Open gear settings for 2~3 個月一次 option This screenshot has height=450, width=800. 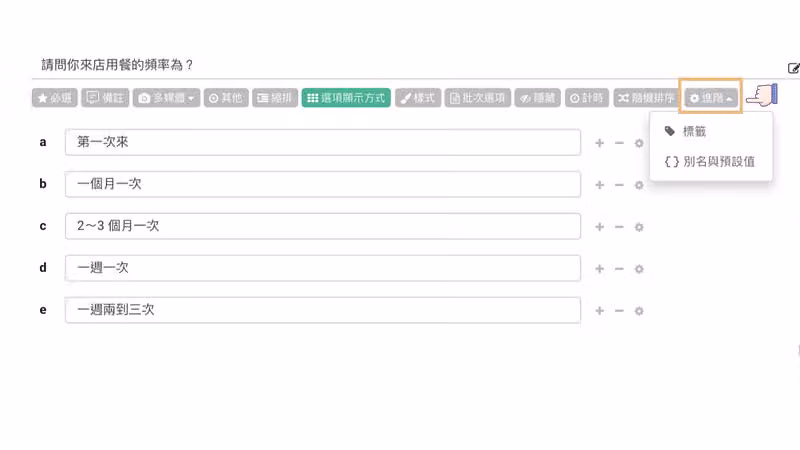tap(639, 227)
